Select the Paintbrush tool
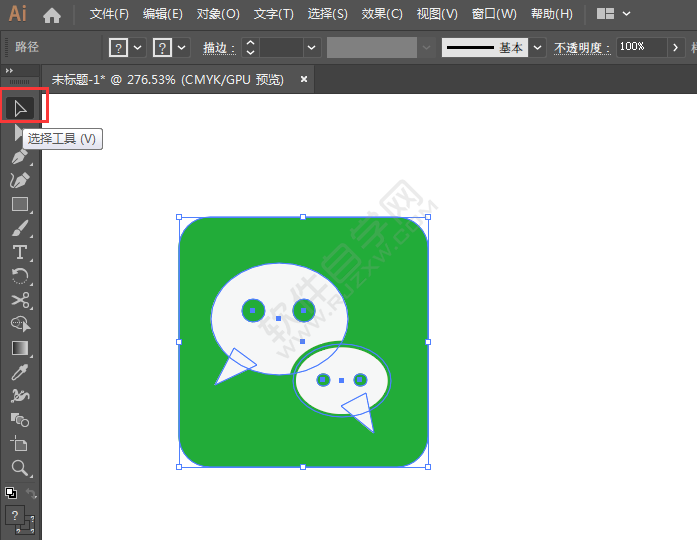 [x=20, y=228]
